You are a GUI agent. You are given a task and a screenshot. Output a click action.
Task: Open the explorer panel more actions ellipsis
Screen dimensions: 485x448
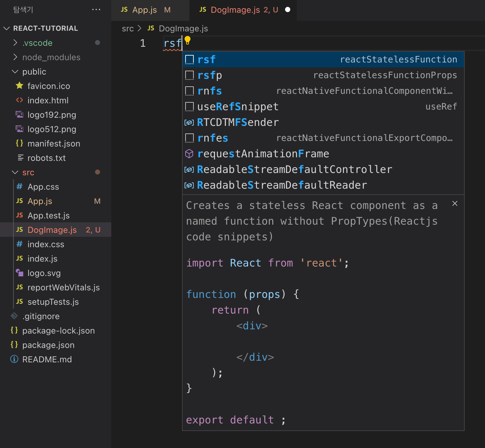[96, 9]
